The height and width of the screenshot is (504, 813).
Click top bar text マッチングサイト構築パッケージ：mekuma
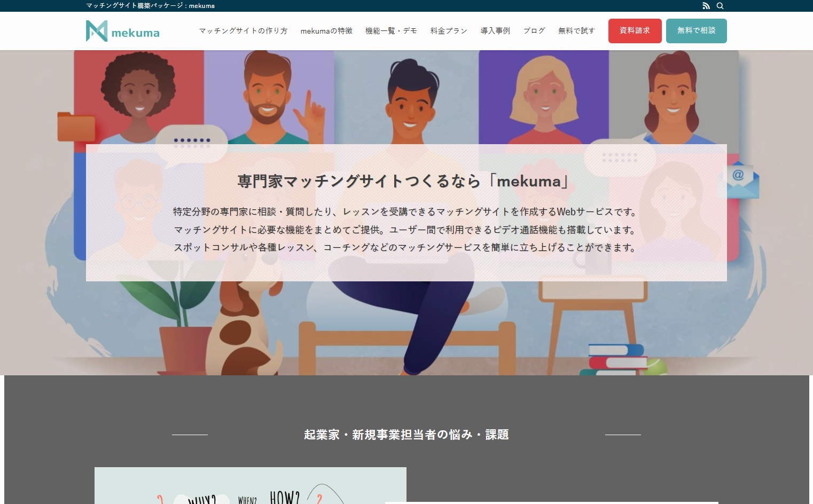pyautogui.click(x=151, y=6)
